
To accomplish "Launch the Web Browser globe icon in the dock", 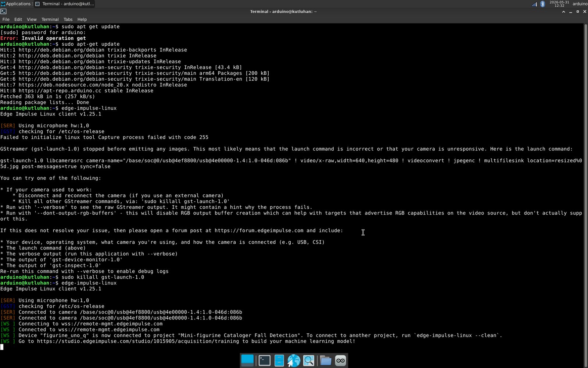I will 294,361.
